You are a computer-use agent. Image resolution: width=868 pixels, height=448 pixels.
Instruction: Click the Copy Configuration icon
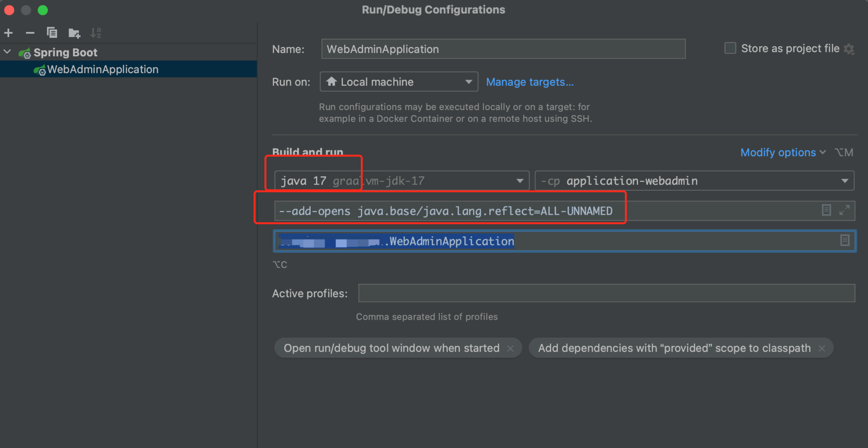coord(52,32)
